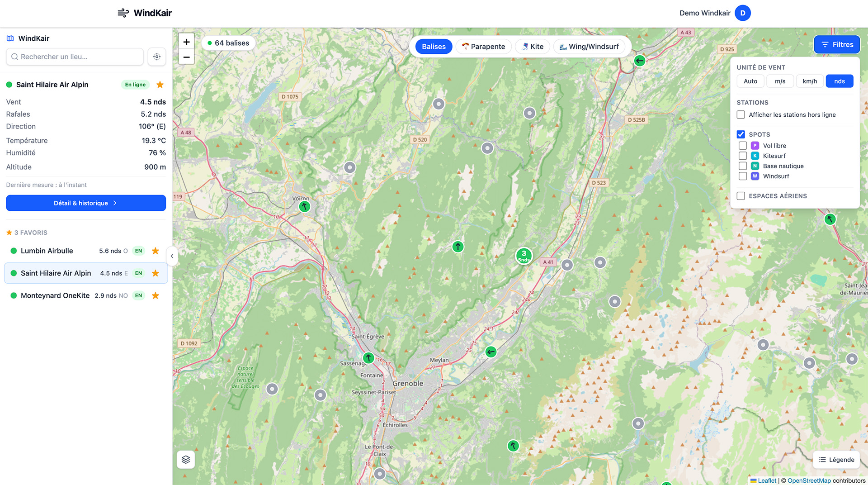Click the star in the selected Saint Hilaire row
Screen dimensions: 868x485
point(156,273)
